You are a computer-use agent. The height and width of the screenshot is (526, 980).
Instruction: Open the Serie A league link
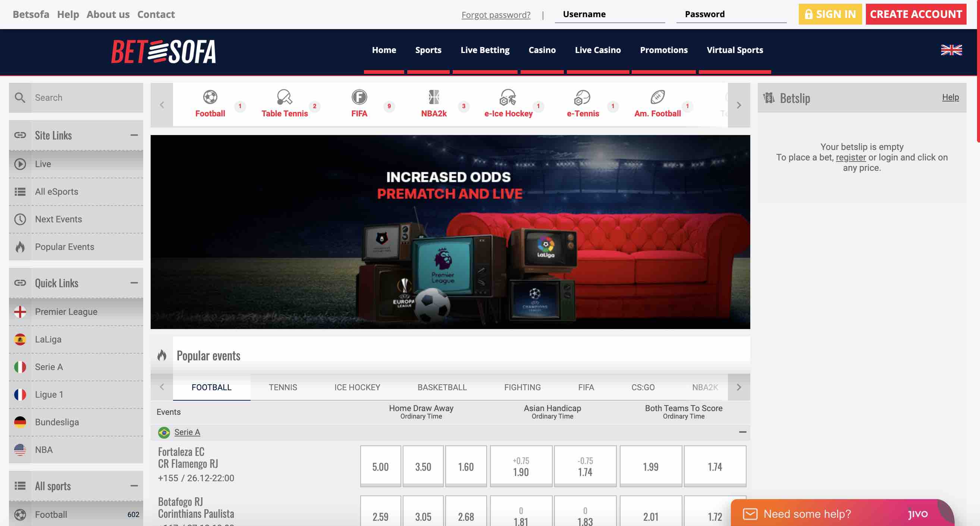(187, 432)
